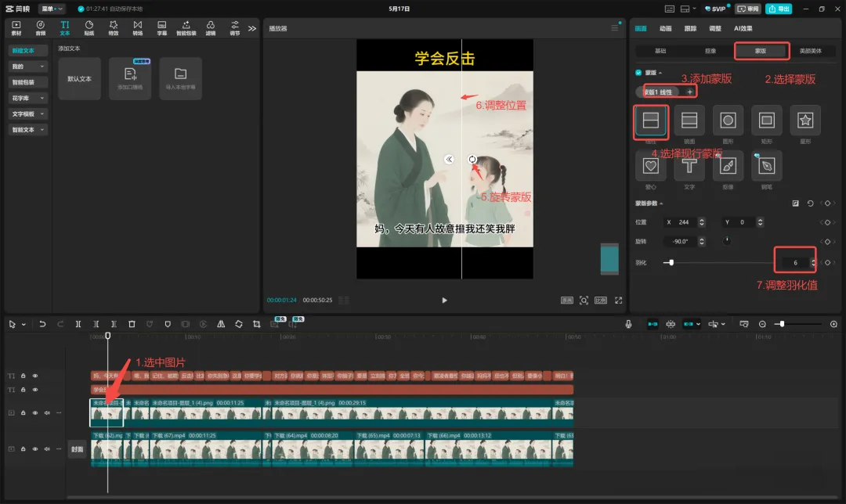Select the 星形 star mask icon
Image resolution: width=846 pixels, height=504 pixels.
click(805, 121)
